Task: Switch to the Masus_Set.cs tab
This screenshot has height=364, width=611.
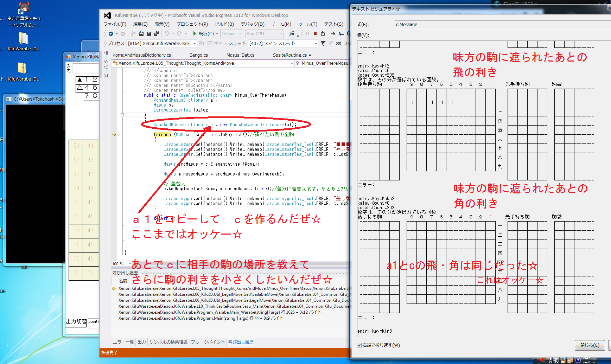Action: coord(240,55)
